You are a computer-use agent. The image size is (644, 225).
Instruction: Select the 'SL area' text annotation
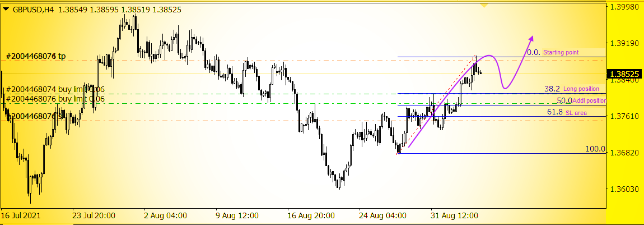pyautogui.click(x=576, y=113)
